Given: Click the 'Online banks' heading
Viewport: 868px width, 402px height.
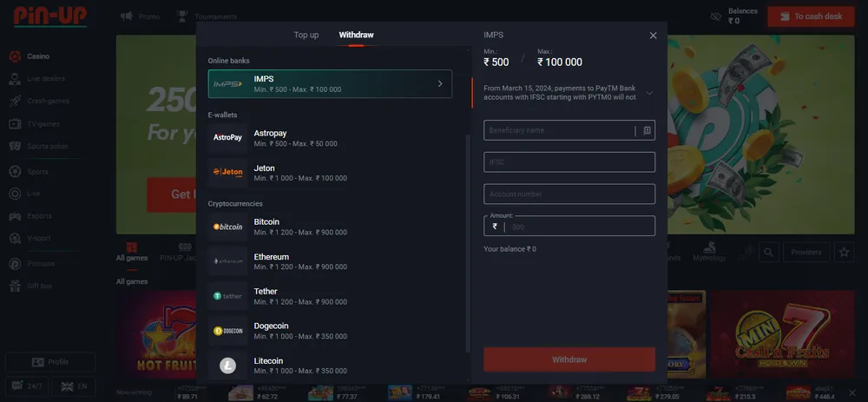Looking at the screenshot, I should 228,61.
